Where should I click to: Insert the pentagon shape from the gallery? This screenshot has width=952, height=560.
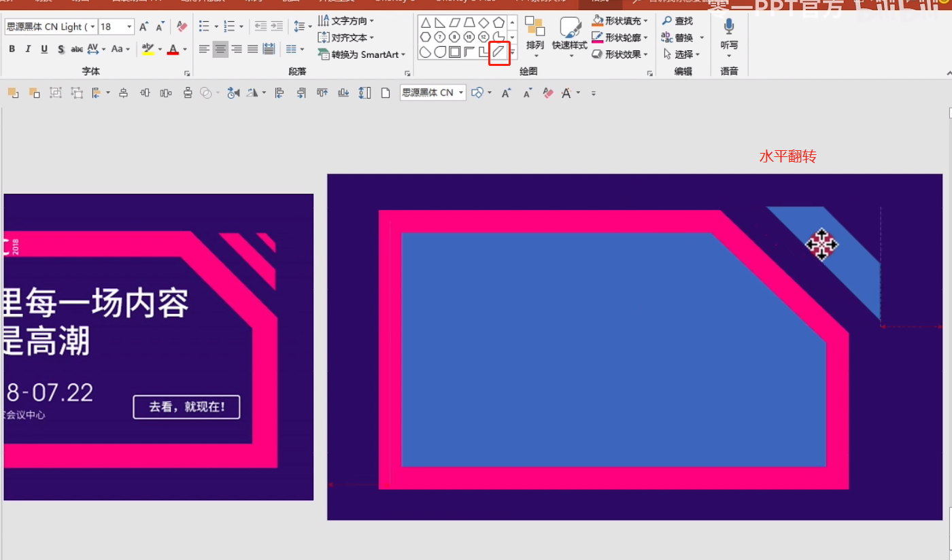click(498, 23)
